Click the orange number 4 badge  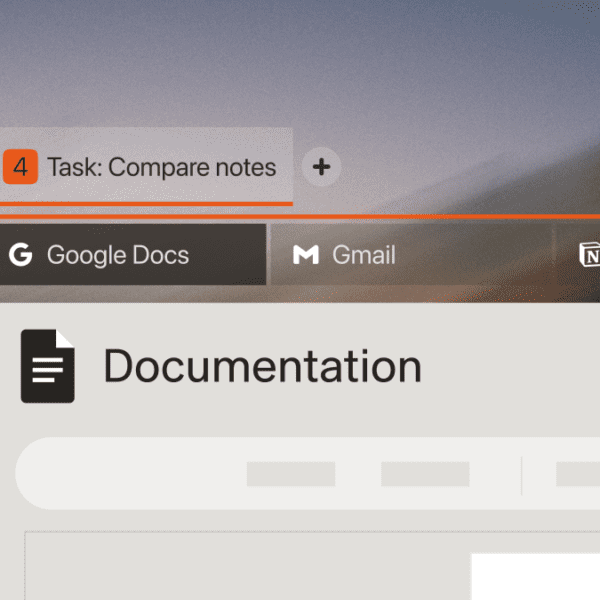coord(20,166)
